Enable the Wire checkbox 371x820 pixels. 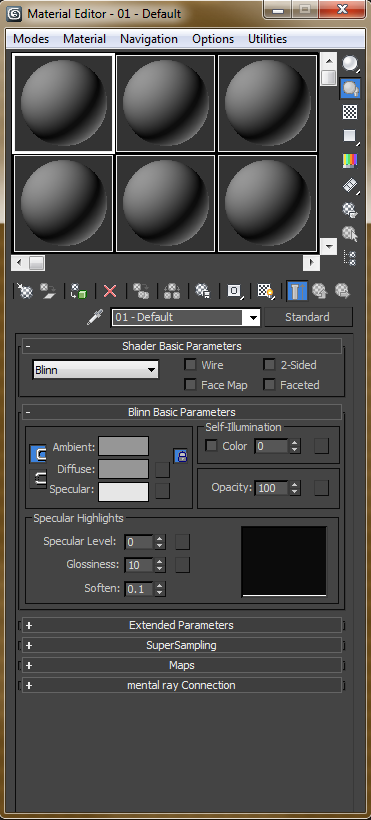pos(190,365)
